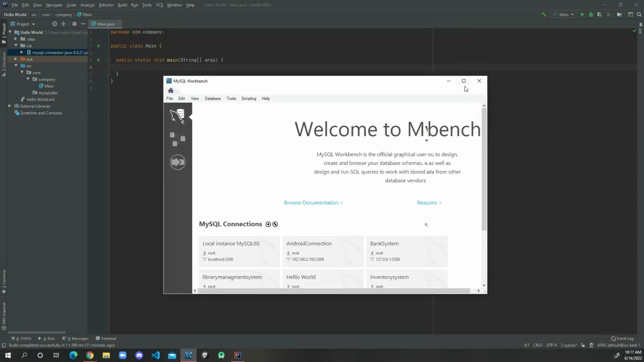The width and height of the screenshot is (644, 362).
Task: Collapse the src folder
Action: point(16,66)
